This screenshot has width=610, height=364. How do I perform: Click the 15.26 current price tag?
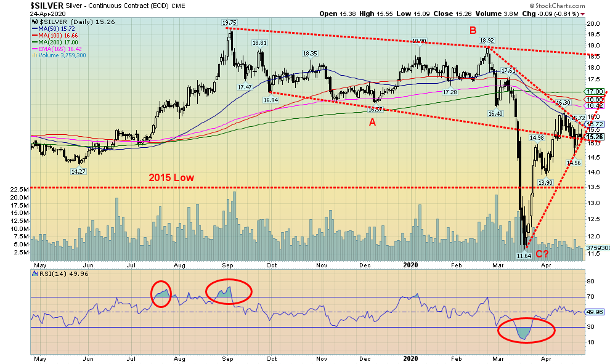(x=594, y=137)
